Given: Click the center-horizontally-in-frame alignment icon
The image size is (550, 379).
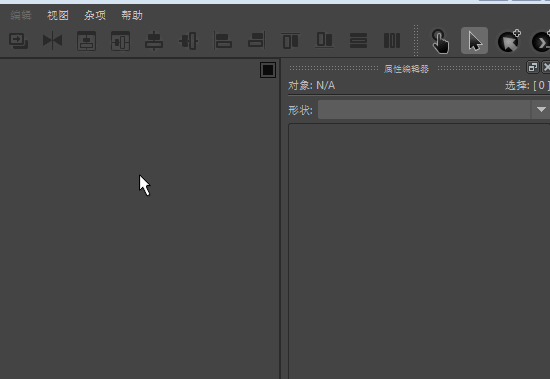Looking at the screenshot, I should (87, 41).
